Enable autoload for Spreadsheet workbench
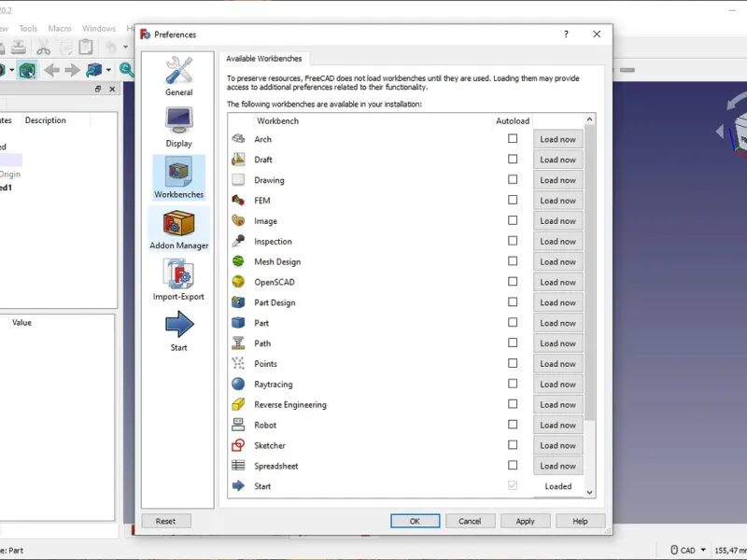Screen dimensions: 747x560 513,465
